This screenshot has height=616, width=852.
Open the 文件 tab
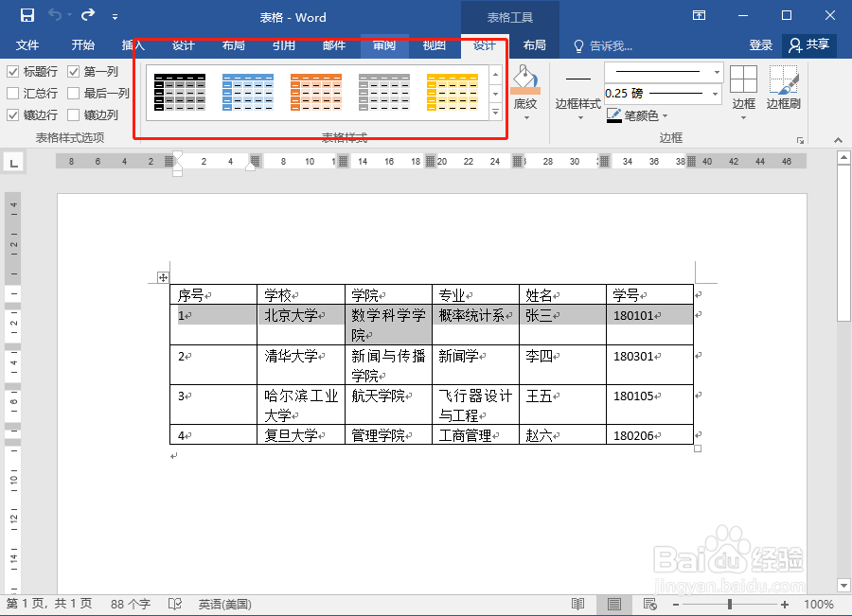tap(27, 45)
